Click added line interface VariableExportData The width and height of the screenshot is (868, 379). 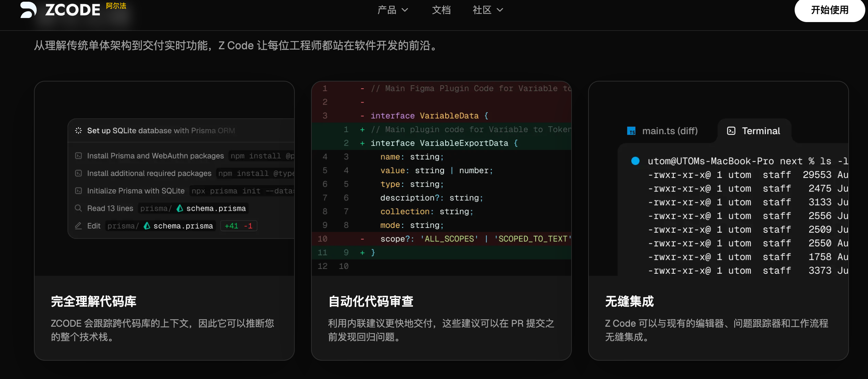point(441,143)
